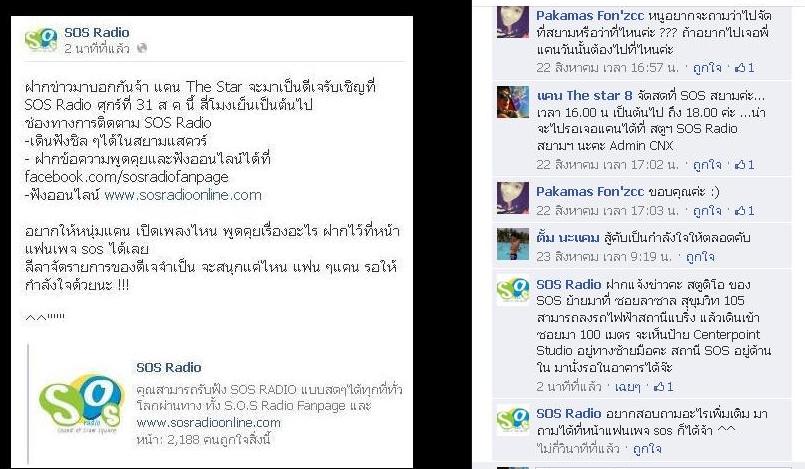Open Pakamas Fon'zcc profile from thank-you comment
The image size is (805, 469).
[x=589, y=192]
